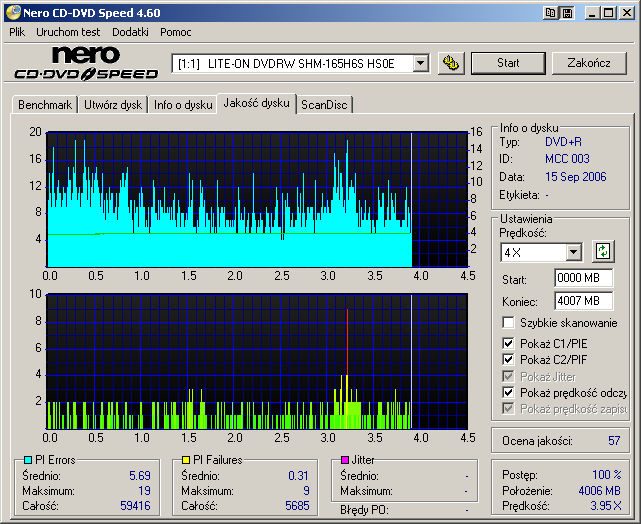This screenshot has width=641, height=524.
Task: Click the disc ID value MCC 003
Action: pyautogui.click(x=567, y=159)
